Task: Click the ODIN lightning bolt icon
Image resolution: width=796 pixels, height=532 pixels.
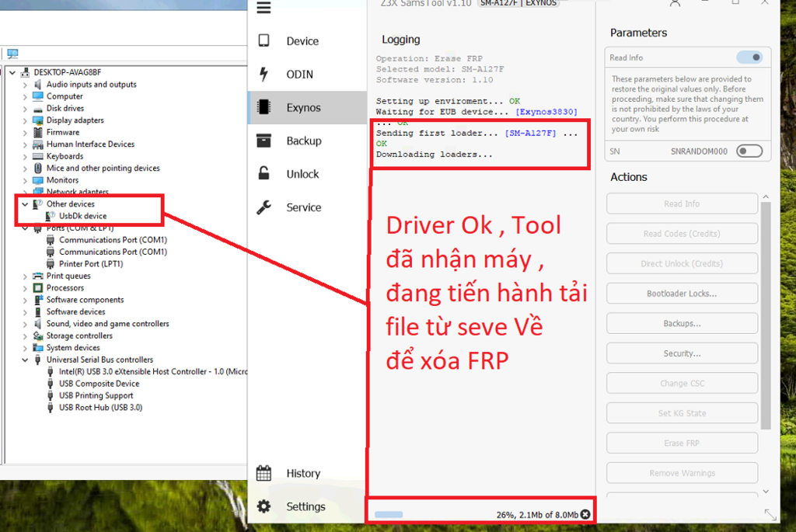Action: pyautogui.click(x=264, y=74)
